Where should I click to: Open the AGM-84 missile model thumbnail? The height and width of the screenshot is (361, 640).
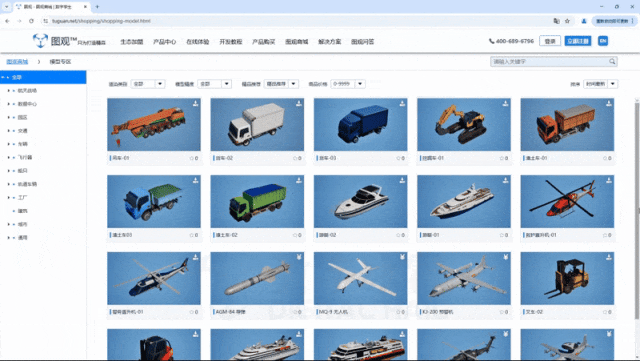(x=257, y=278)
